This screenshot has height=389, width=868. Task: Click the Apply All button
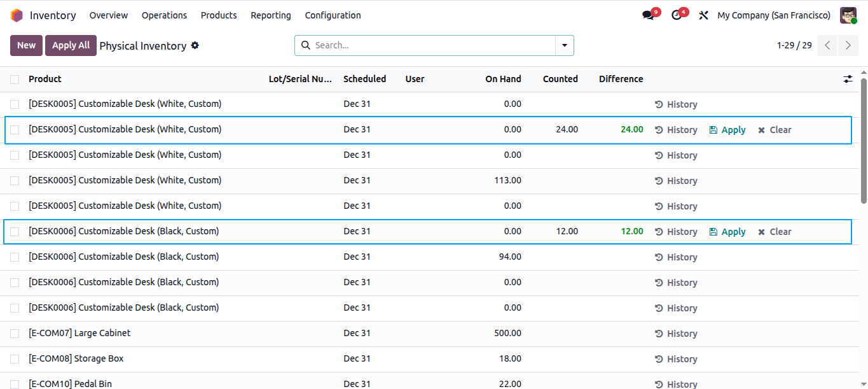click(71, 45)
